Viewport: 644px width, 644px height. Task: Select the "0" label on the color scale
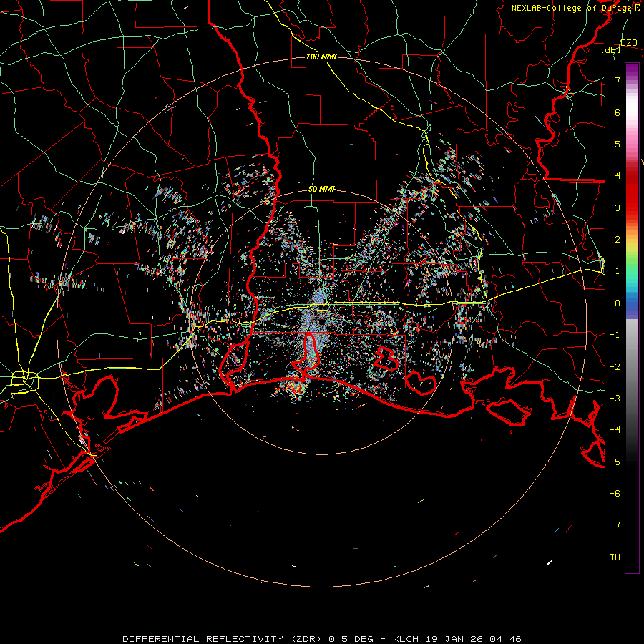618,303
